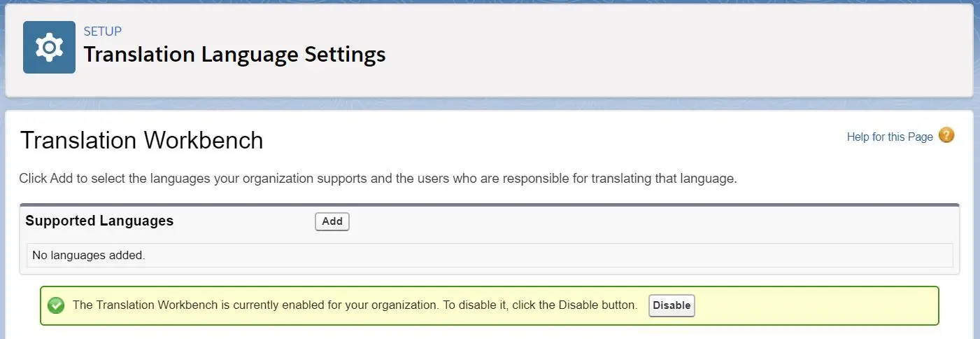Click the Translation Workbench heading
Image resolution: width=980 pixels, height=339 pixels.
click(141, 140)
